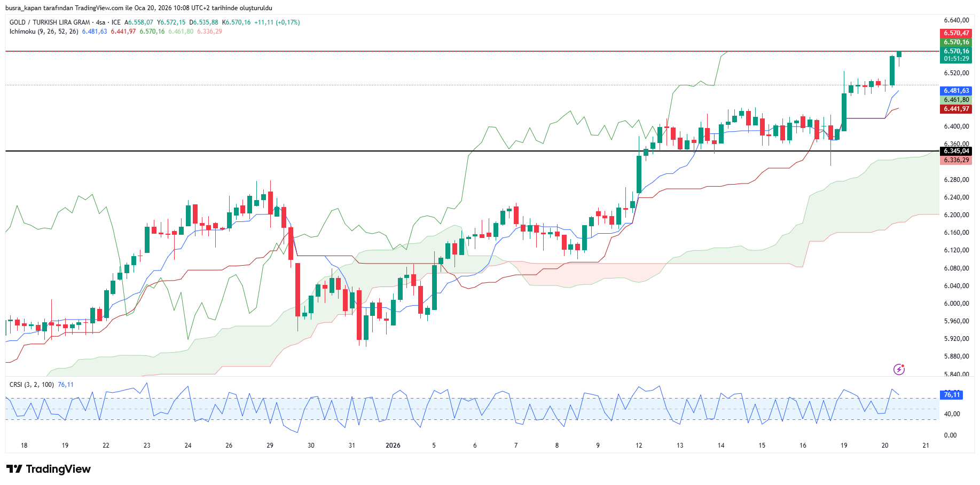Click the light green 6.461,80 price tag
The height and width of the screenshot is (485, 980).
click(955, 100)
